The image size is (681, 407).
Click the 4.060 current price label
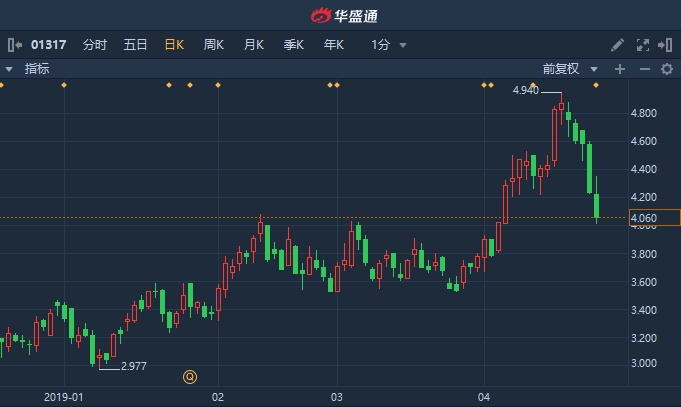point(654,218)
